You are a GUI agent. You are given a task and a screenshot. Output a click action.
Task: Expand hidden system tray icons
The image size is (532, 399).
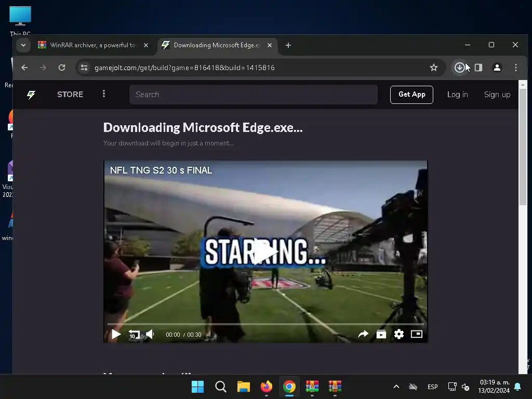tap(396, 387)
